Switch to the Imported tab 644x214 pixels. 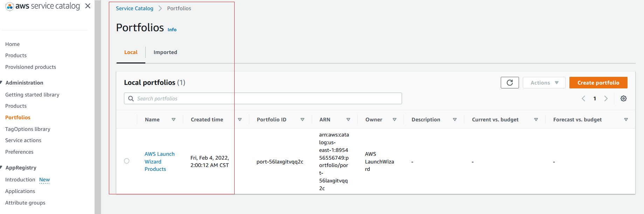point(165,52)
